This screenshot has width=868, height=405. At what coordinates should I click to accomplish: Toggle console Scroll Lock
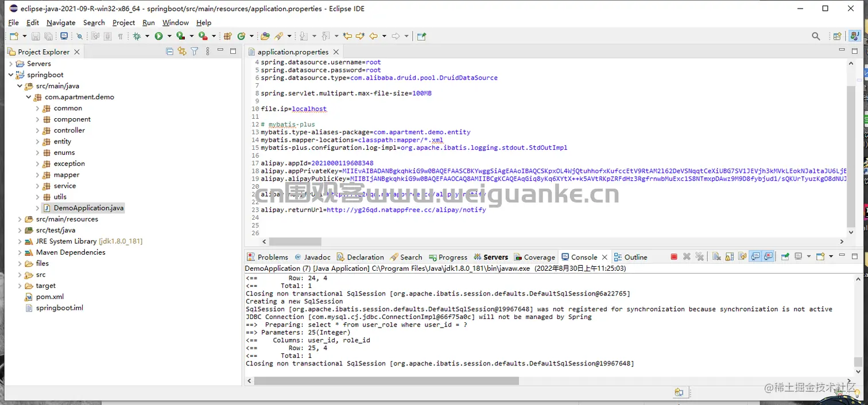coord(730,257)
